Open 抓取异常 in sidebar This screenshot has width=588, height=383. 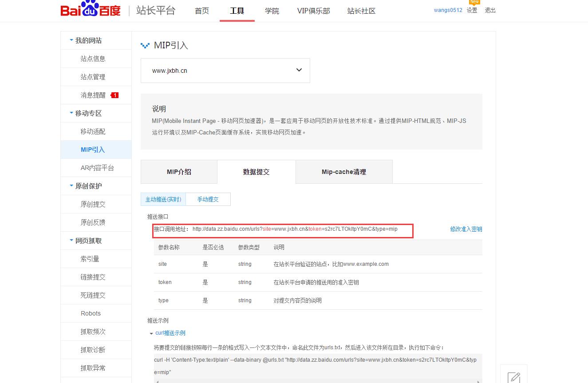pos(93,368)
